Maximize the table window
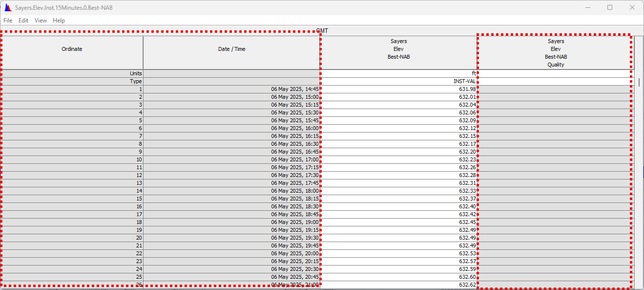This screenshot has width=644, height=290. 610,7
